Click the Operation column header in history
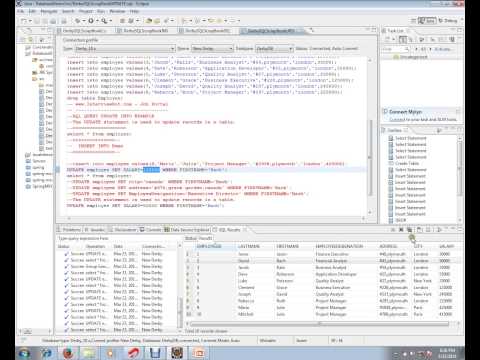 (95, 246)
